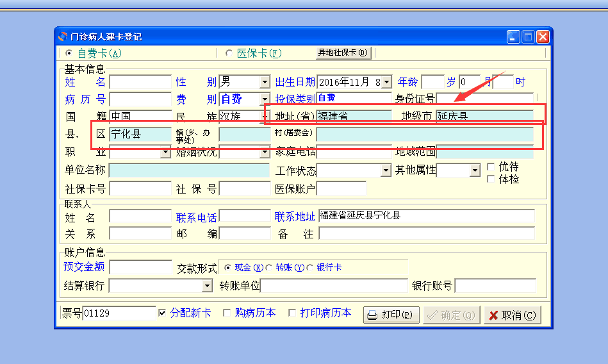608x364 pixels.
Task: Click the 取消(C) cancel button
Action: (513, 315)
